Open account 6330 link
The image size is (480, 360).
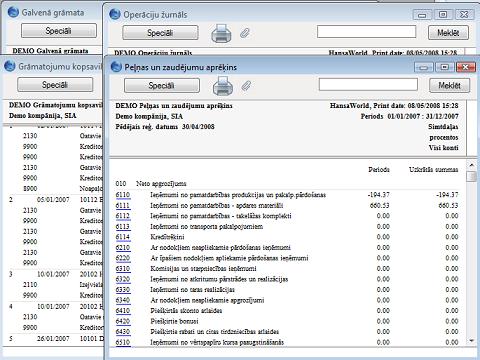coord(123,290)
